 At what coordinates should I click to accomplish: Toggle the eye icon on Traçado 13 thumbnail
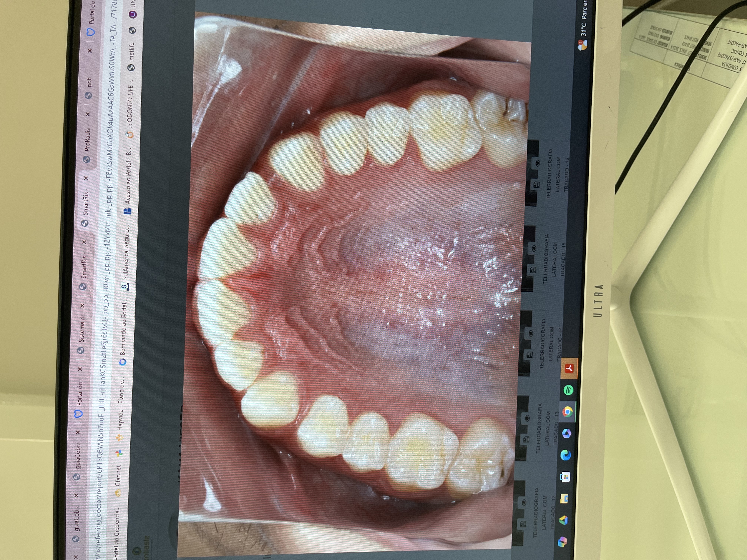coord(527,419)
